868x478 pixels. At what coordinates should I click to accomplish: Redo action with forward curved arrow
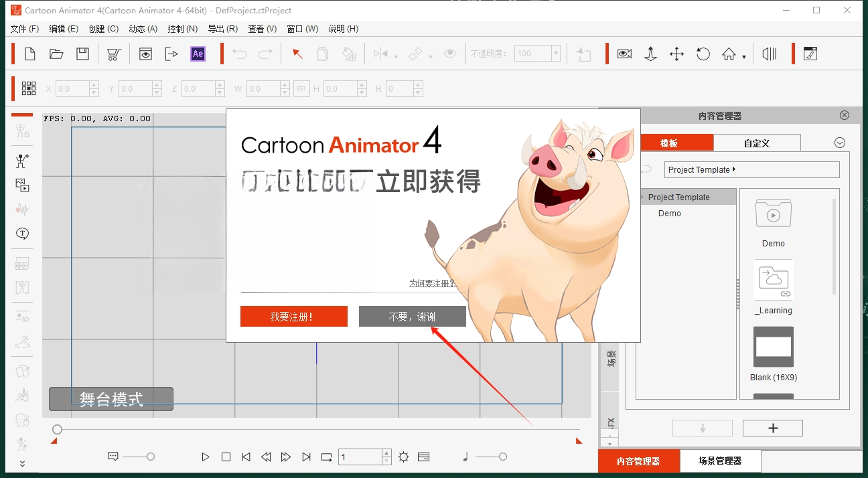266,54
